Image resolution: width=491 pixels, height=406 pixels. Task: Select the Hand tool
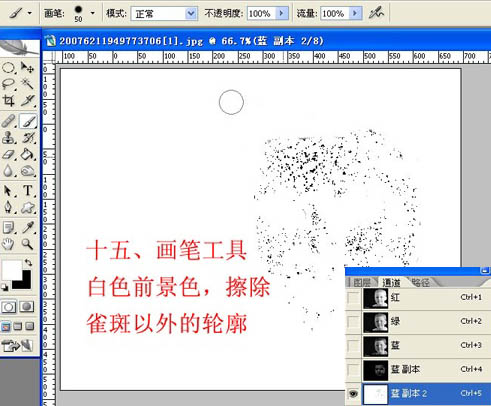pyautogui.click(x=8, y=244)
